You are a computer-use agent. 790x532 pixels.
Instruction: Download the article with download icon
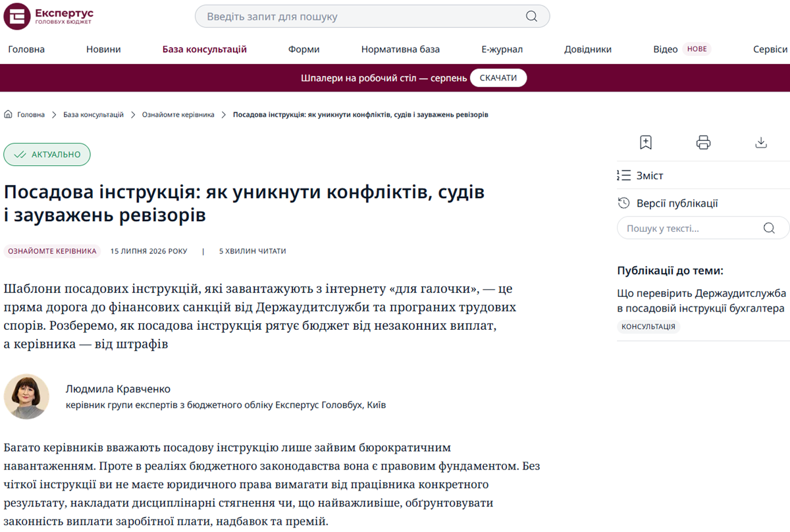coord(761,142)
